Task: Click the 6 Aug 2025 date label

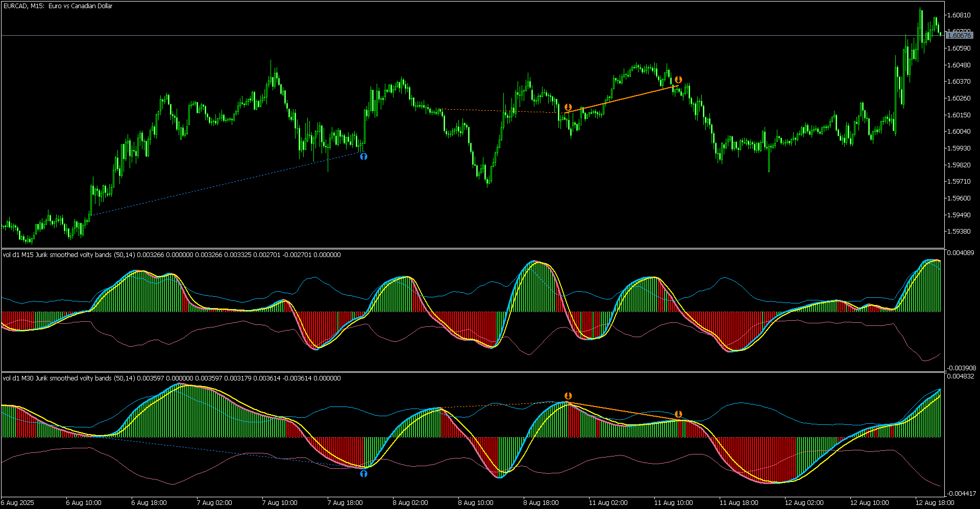Action: click(18, 503)
